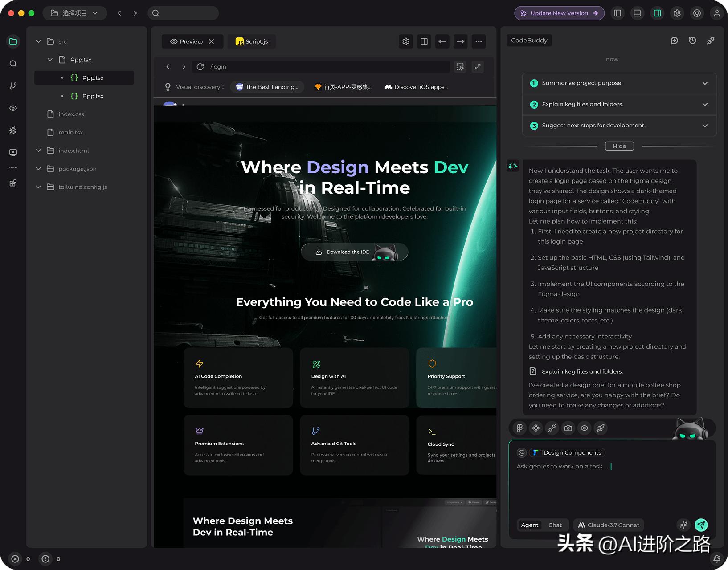This screenshot has width=728, height=570.
Task: Open the source control branch icon in sidebar
Action: (13, 86)
